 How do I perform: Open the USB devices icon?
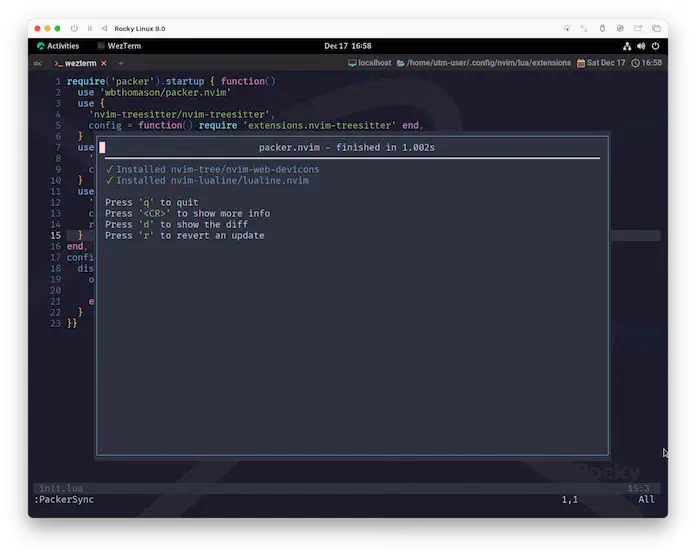tap(602, 28)
